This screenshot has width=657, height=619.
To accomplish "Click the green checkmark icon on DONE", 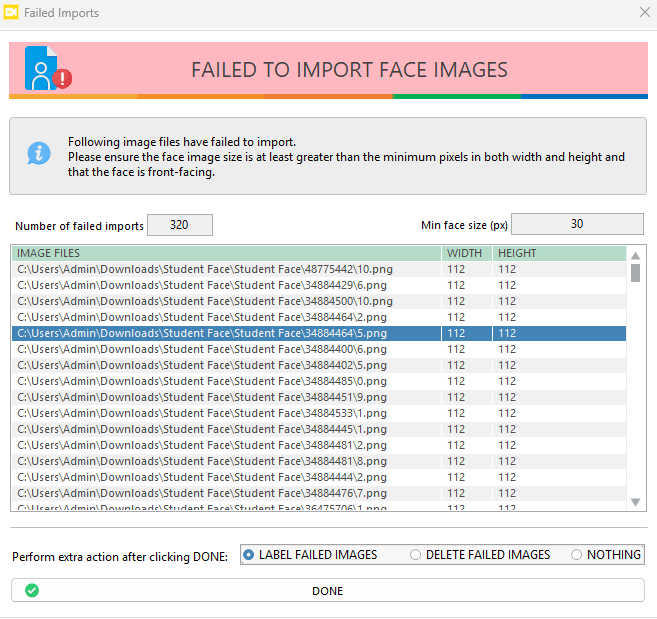I will point(32,591).
